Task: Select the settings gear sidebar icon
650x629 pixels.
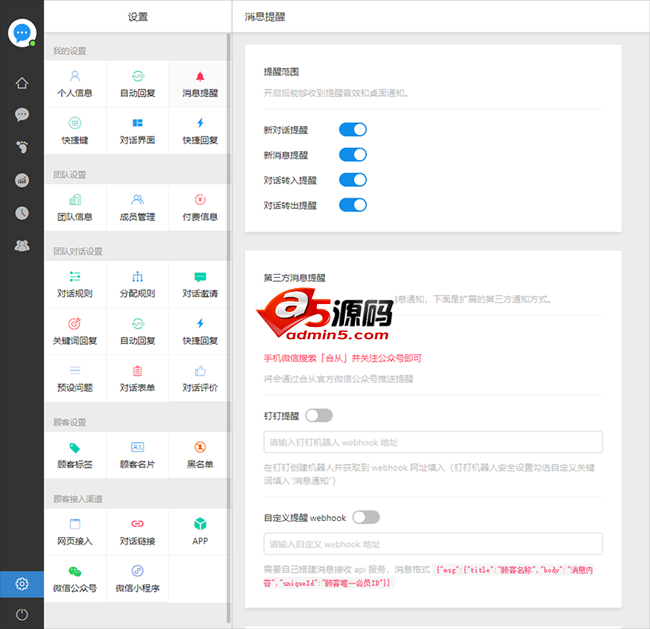Action: click(x=22, y=584)
